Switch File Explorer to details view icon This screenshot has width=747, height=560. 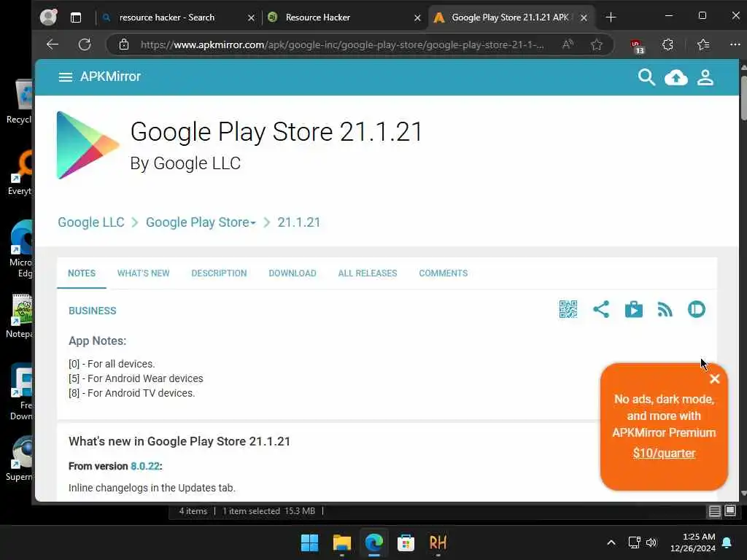[x=714, y=511]
